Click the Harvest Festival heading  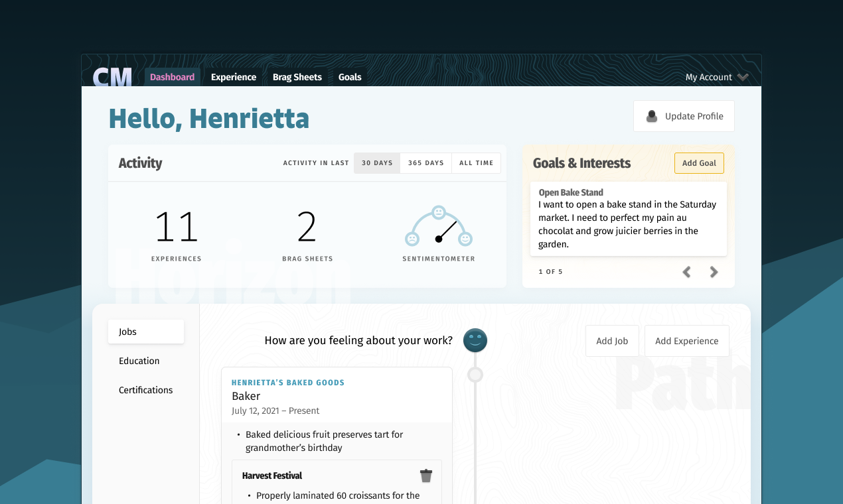[272, 475]
